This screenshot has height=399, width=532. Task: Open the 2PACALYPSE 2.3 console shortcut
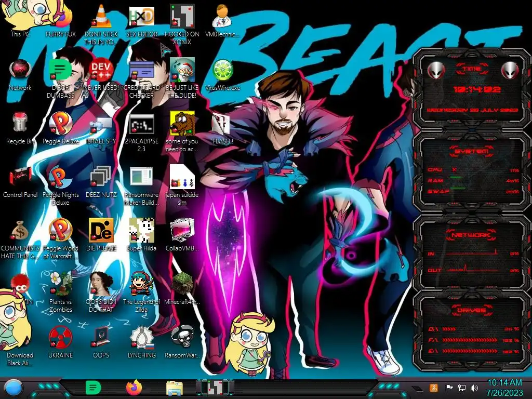(141, 132)
